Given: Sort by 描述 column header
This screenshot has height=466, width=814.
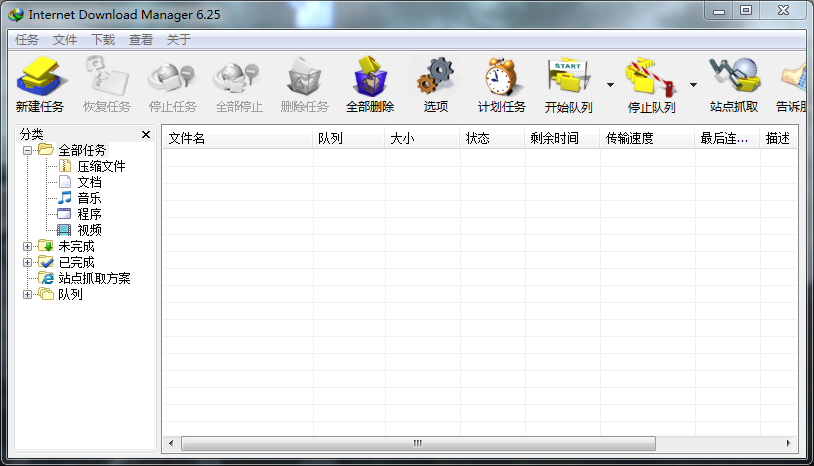Looking at the screenshot, I should (x=779, y=138).
